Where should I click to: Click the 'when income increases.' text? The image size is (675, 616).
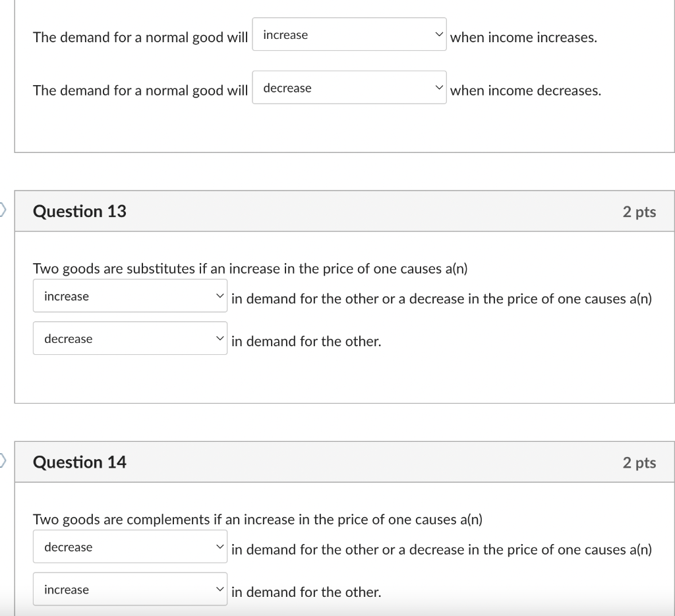[523, 38]
